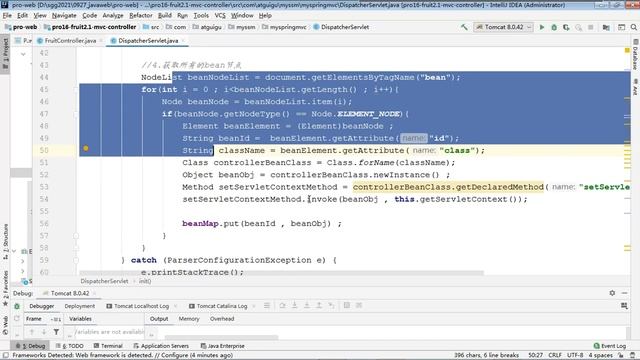Screen dimensions: 640x360
Task: Switch to the Overhead tab
Action: [222, 319]
